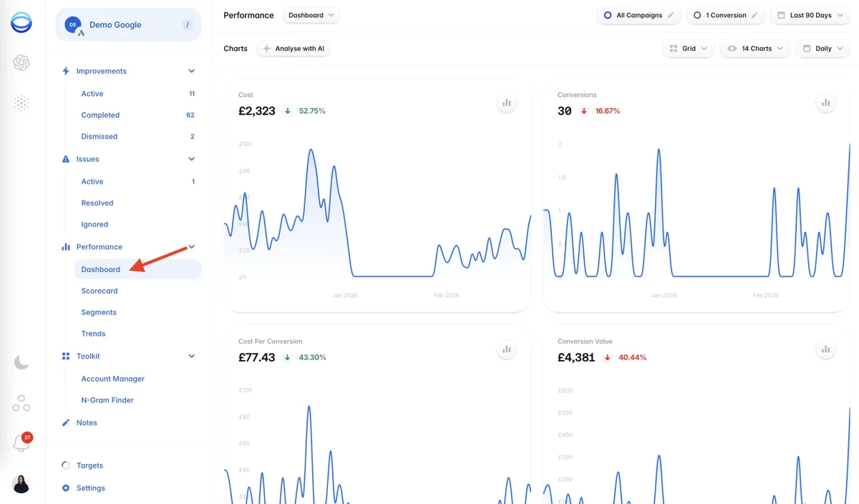This screenshot has height=504, width=859.
Task: Open the Settings link
Action: coord(91,488)
